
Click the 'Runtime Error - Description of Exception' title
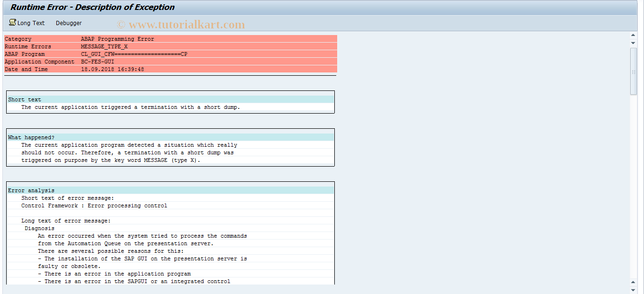(x=92, y=7)
